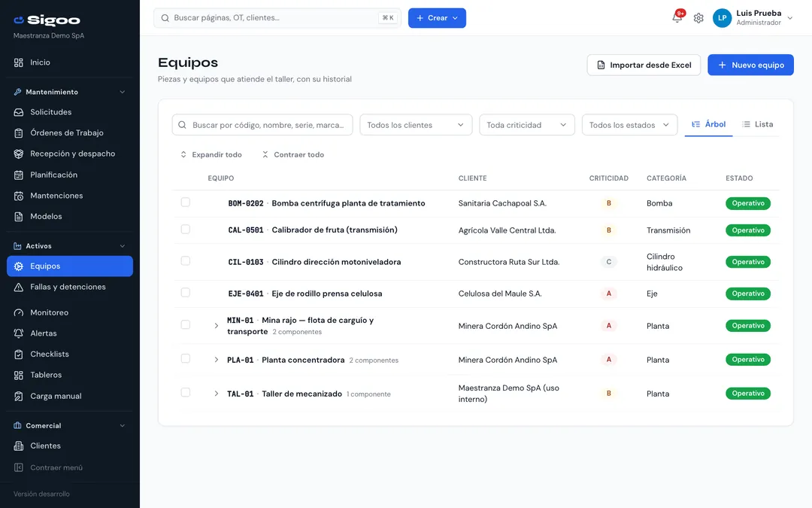Click the Planificación calendar icon

[x=19, y=175]
